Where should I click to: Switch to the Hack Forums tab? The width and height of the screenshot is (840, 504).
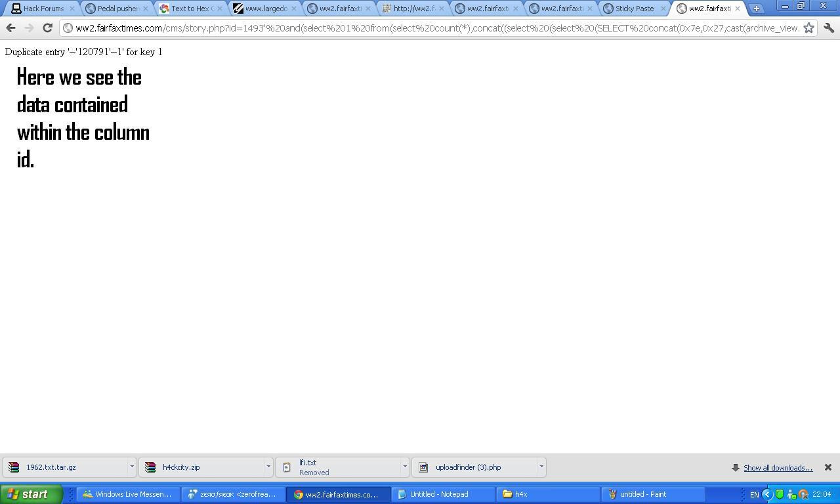[43, 9]
